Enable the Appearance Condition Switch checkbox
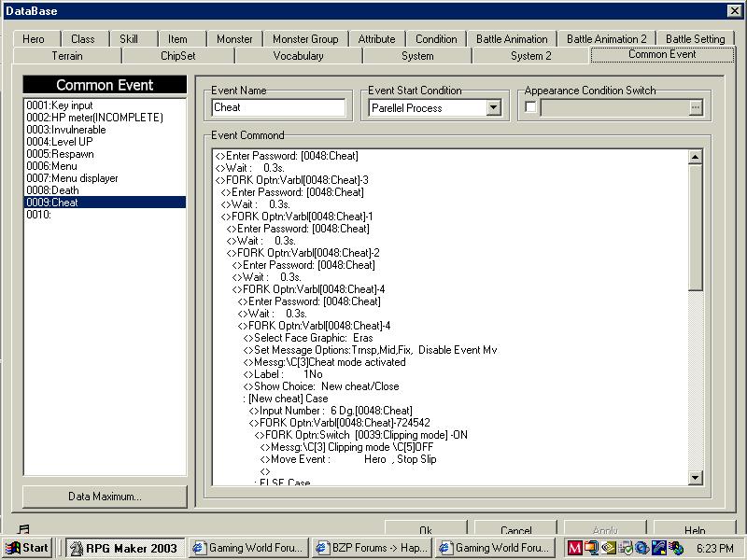This screenshot has height=560, width=747. click(x=531, y=107)
